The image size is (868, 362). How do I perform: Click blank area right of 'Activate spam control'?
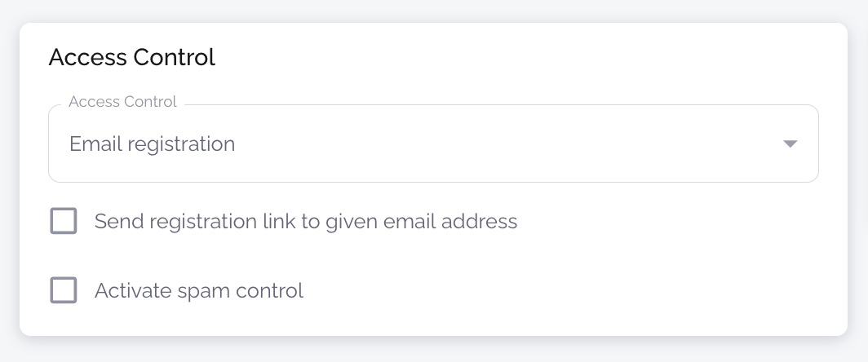tap(530, 290)
